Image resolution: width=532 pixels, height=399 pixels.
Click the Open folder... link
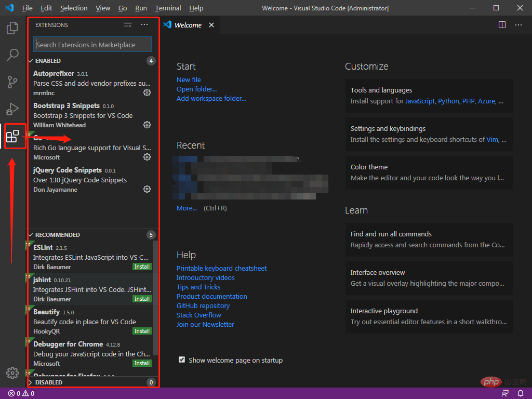tap(196, 89)
